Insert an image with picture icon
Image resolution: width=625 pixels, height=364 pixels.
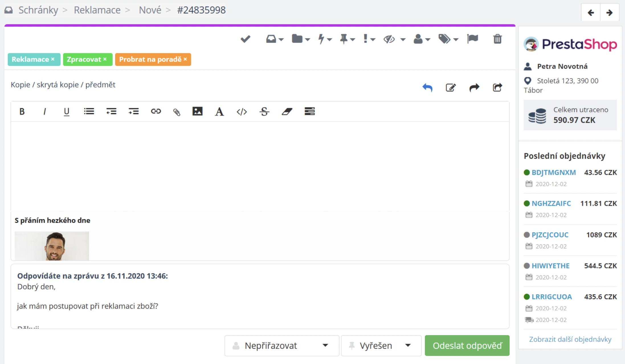click(x=197, y=111)
